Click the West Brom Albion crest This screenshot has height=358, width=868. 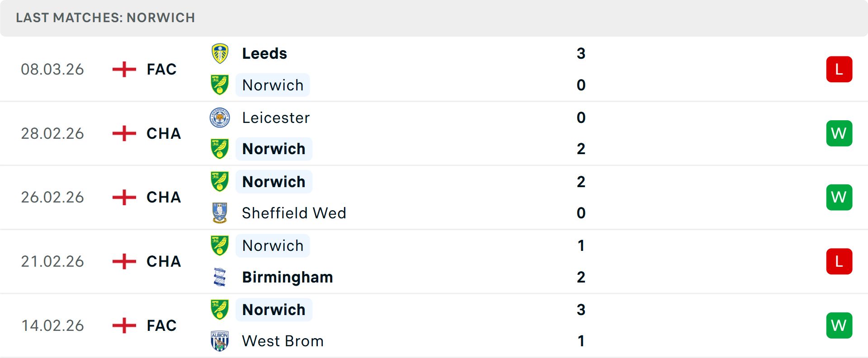pos(220,341)
